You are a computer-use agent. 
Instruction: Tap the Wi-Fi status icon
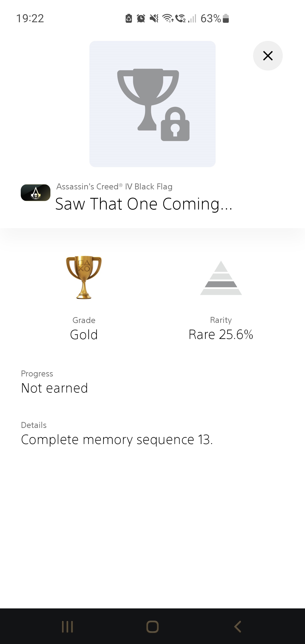[x=168, y=18]
